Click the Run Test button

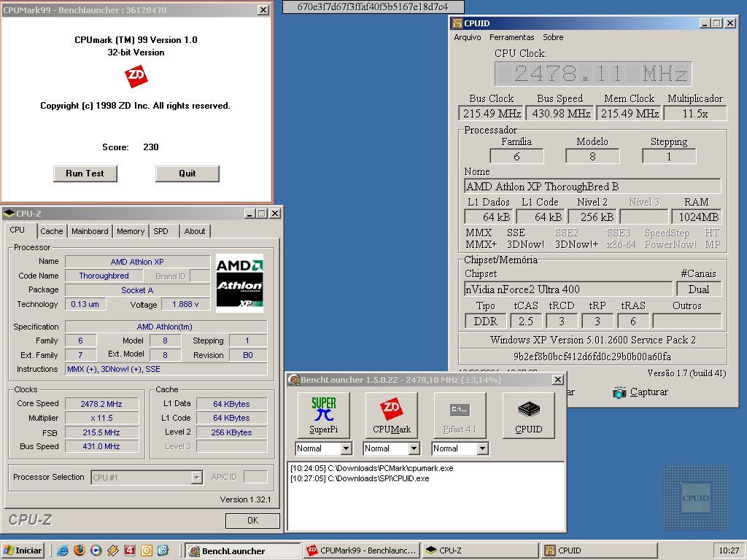(85, 174)
